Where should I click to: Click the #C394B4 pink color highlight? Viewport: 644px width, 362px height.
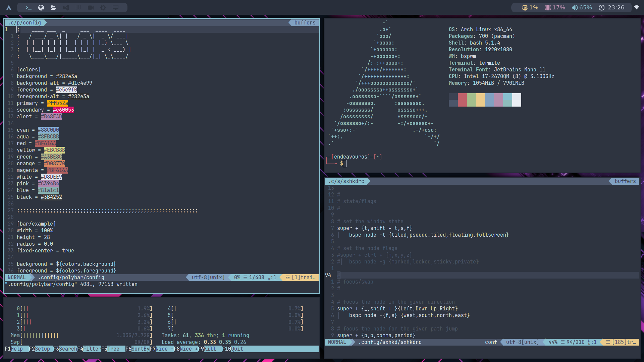pyautogui.click(x=48, y=183)
